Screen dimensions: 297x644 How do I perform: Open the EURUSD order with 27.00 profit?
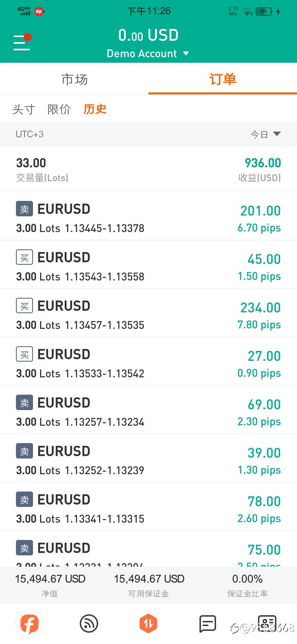148,362
